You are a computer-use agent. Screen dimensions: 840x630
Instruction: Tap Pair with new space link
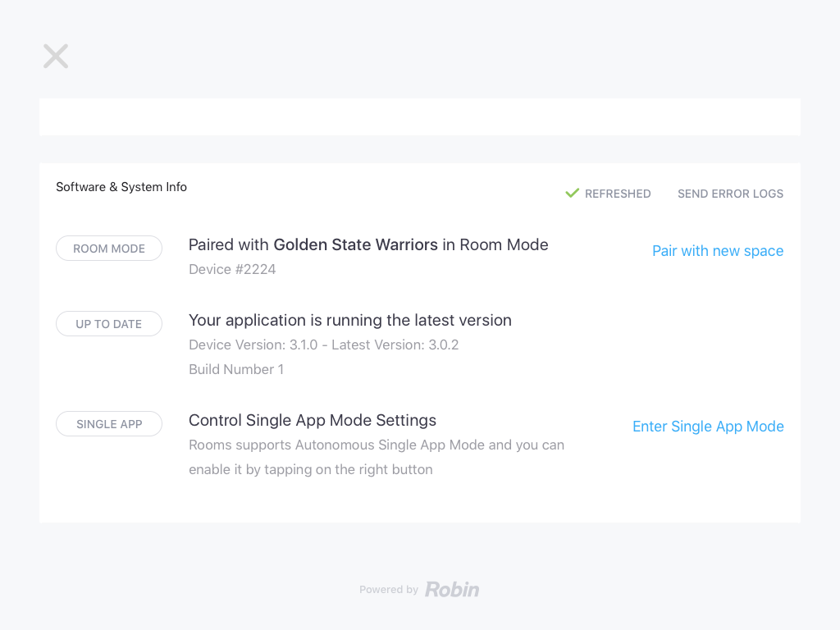[718, 251]
